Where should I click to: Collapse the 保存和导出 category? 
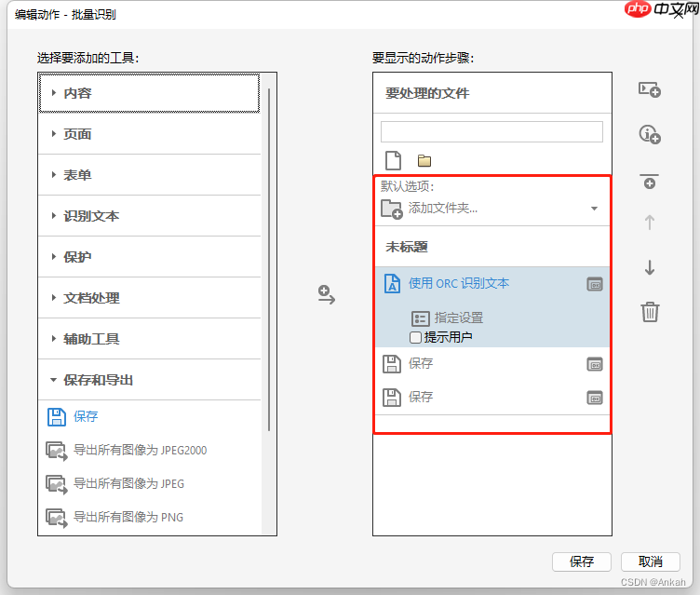[x=149, y=380]
